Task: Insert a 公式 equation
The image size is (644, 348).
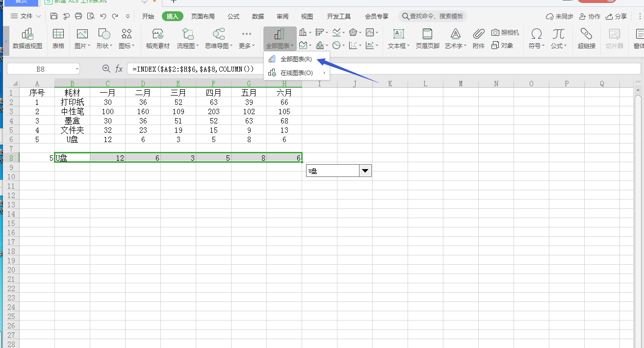Action: pyautogui.click(x=558, y=39)
